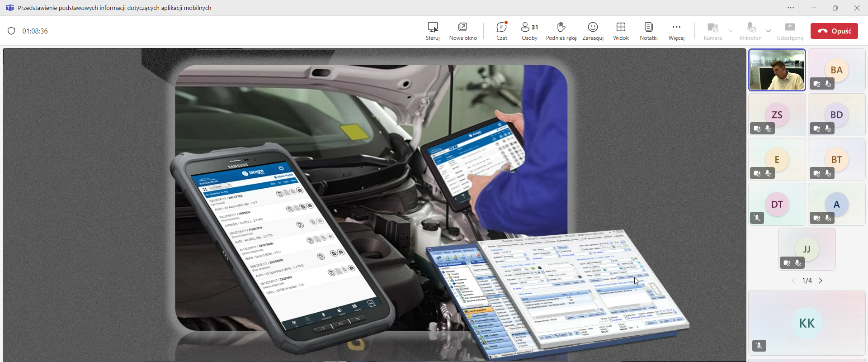The height and width of the screenshot is (362, 868).
Task: Click the shield security icon near timer
Action: [x=11, y=31]
